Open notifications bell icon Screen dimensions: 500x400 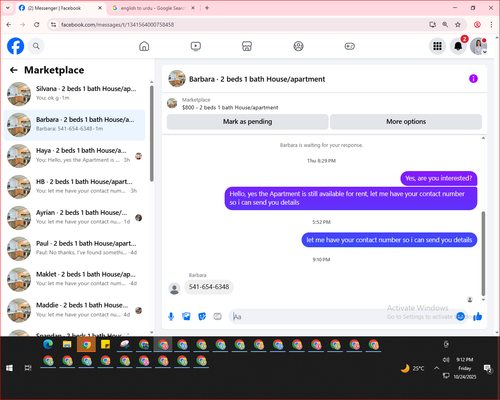click(x=458, y=46)
